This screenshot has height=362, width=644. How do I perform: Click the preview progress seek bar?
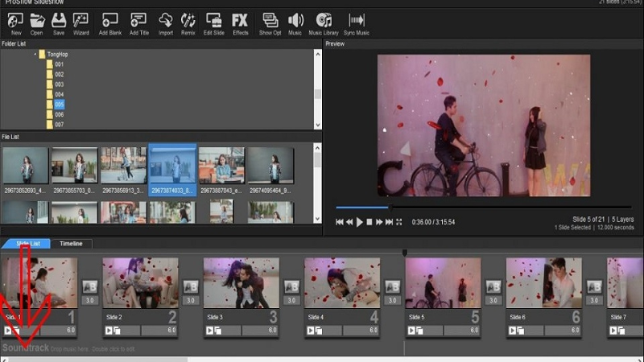tap(483, 208)
